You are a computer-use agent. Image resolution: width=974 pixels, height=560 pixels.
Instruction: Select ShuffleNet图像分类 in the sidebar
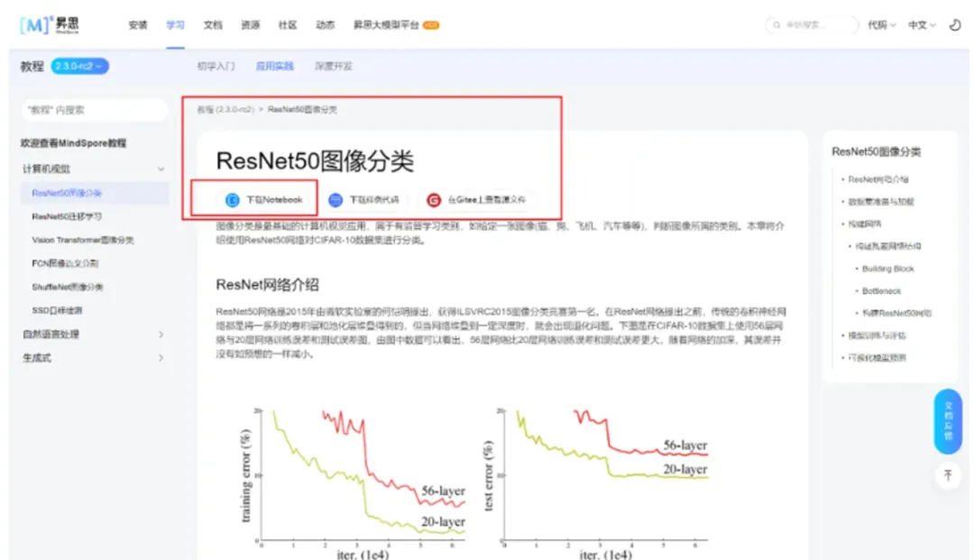coord(67,287)
